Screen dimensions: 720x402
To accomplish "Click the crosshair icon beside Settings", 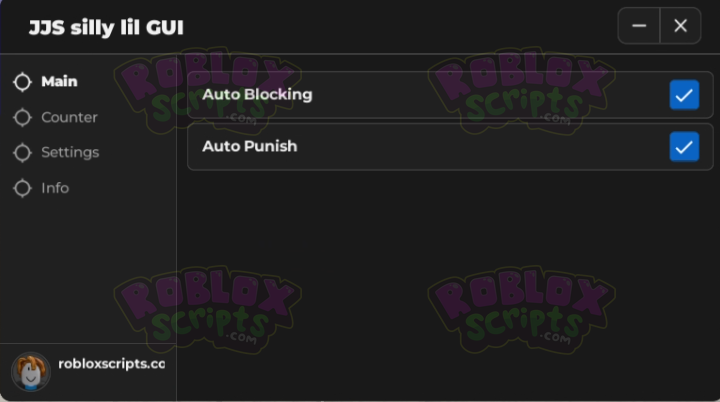I will click(22, 153).
